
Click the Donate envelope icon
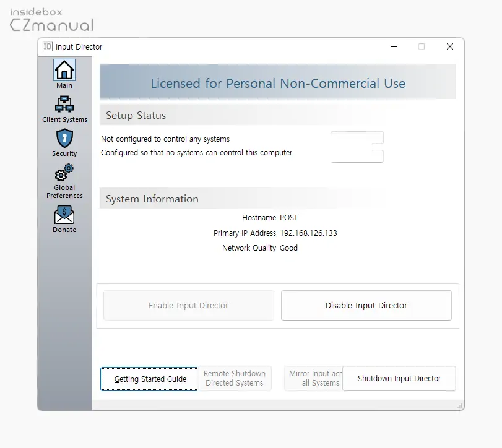point(64,215)
